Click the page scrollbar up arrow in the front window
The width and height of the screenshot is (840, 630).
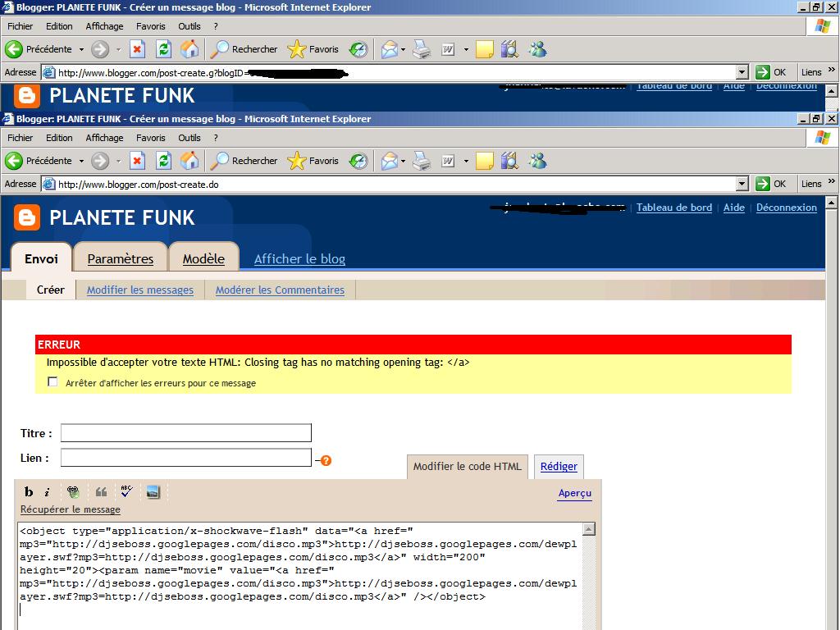tap(832, 203)
